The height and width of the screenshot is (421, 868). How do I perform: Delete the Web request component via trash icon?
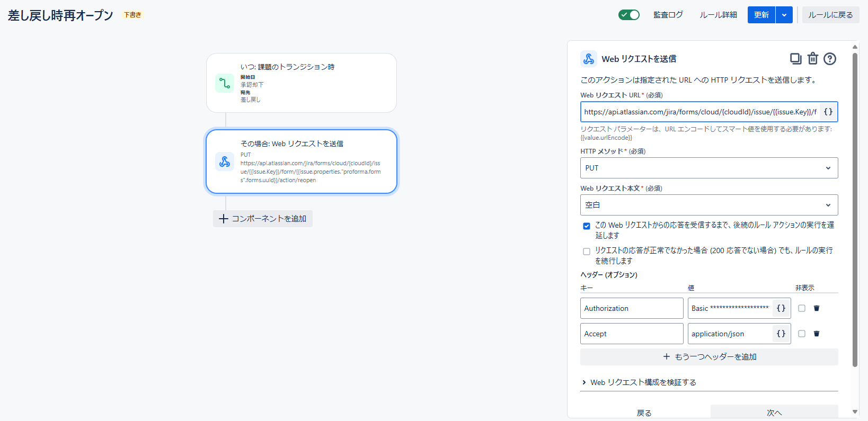coord(813,58)
